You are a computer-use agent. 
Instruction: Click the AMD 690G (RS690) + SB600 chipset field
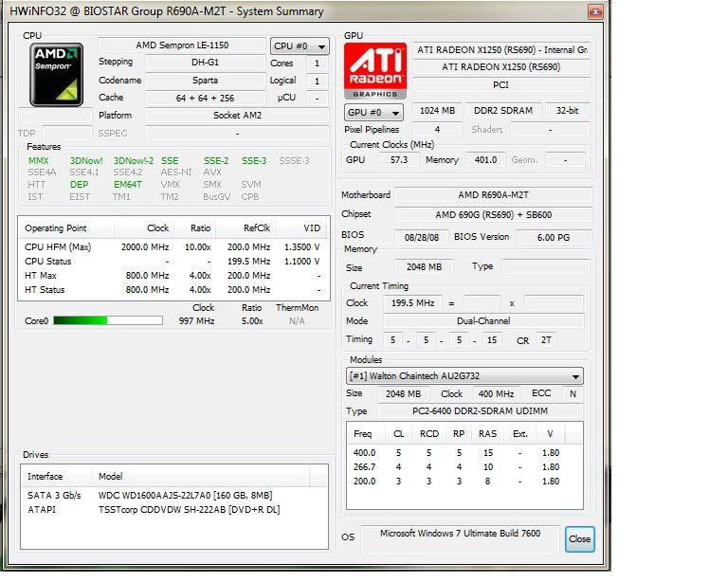[494, 215]
